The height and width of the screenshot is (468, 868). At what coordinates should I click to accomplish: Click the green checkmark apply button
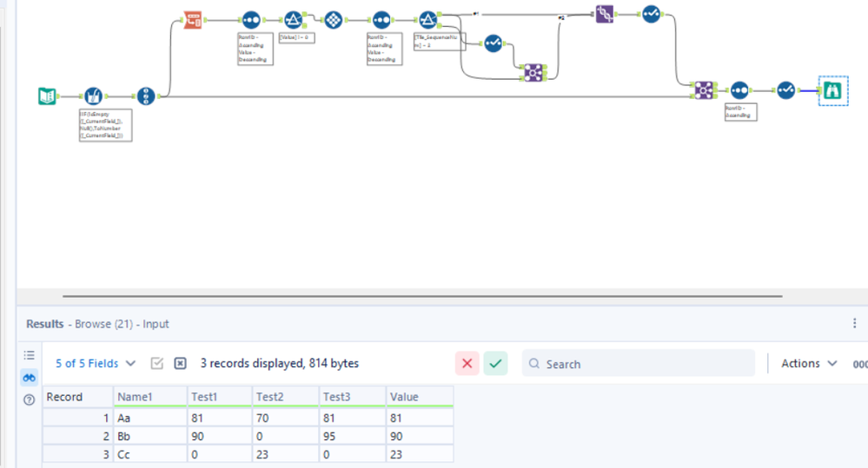coord(495,364)
